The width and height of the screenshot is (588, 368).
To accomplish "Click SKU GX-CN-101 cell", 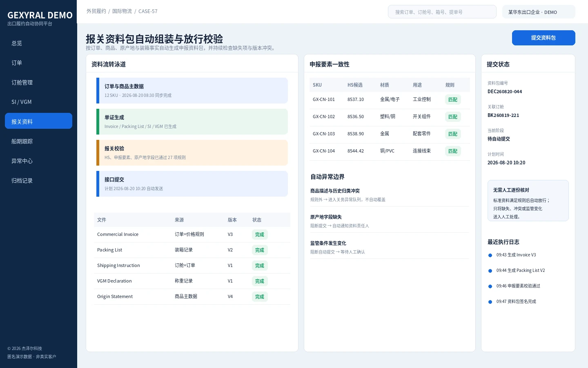I will pos(324,99).
